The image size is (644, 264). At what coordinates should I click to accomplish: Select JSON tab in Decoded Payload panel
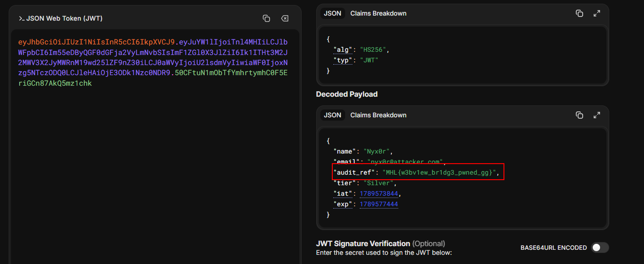pos(333,115)
